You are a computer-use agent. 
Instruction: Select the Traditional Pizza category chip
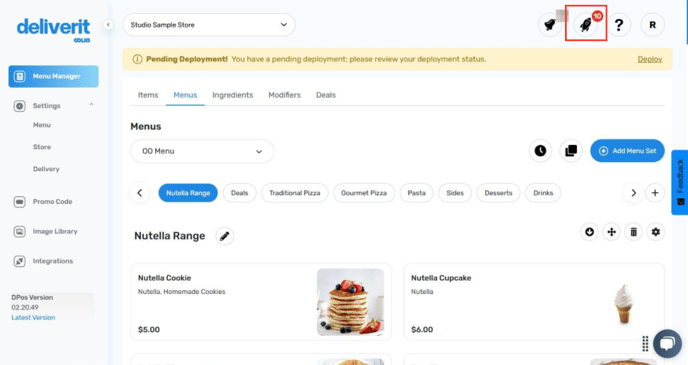point(294,193)
